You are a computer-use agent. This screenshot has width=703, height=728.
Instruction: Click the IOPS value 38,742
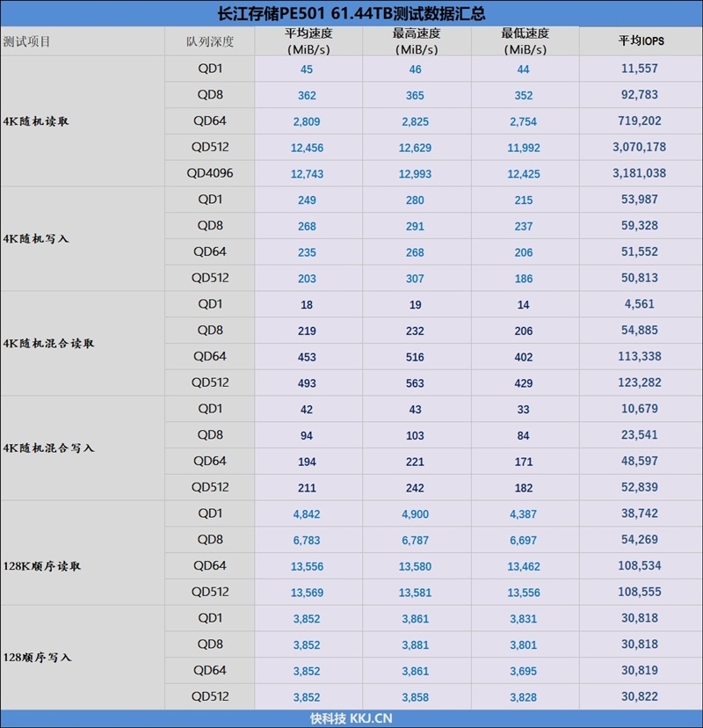pos(640,513)
